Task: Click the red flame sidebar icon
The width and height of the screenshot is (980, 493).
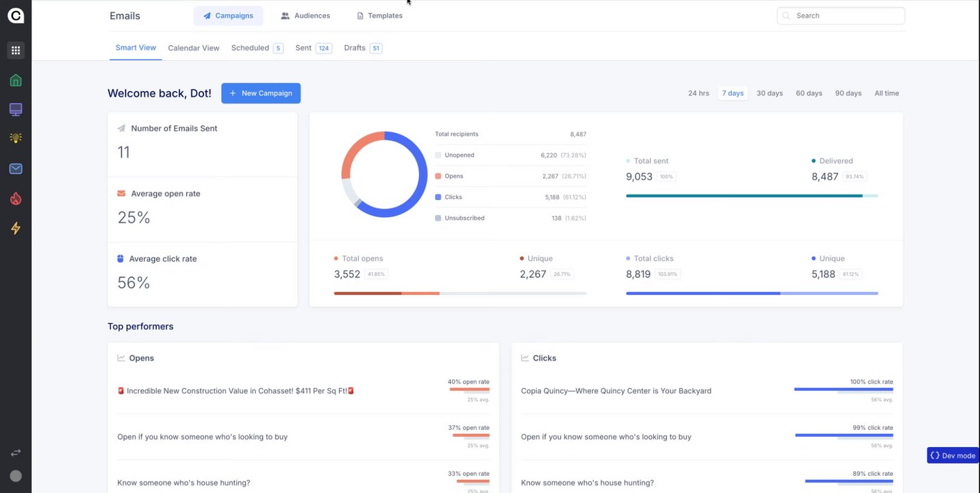Action: point(16,199)
